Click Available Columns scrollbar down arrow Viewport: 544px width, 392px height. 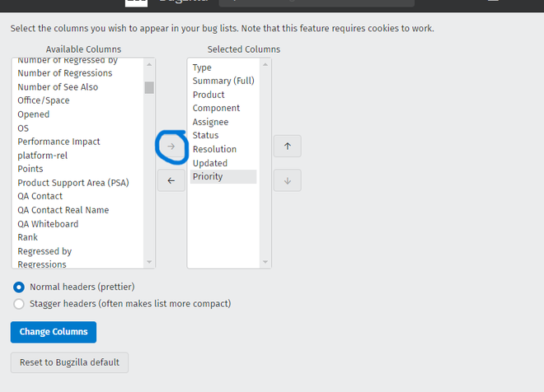[x=149, y=262]
